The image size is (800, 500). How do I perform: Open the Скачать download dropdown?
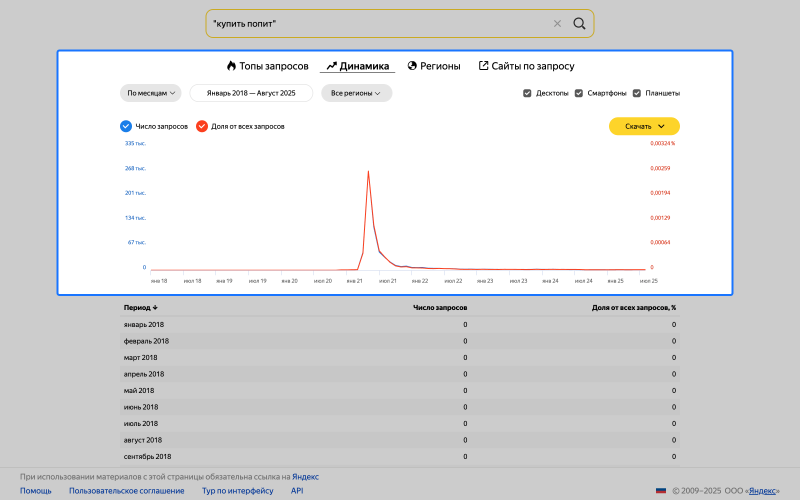(644, 126)
